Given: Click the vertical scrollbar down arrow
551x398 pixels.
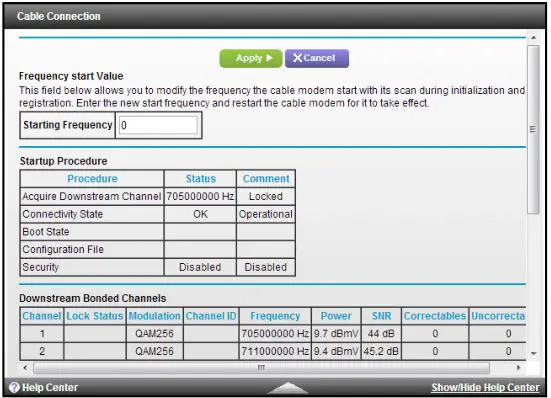Looking at the screenshot, I should [533, 353].
